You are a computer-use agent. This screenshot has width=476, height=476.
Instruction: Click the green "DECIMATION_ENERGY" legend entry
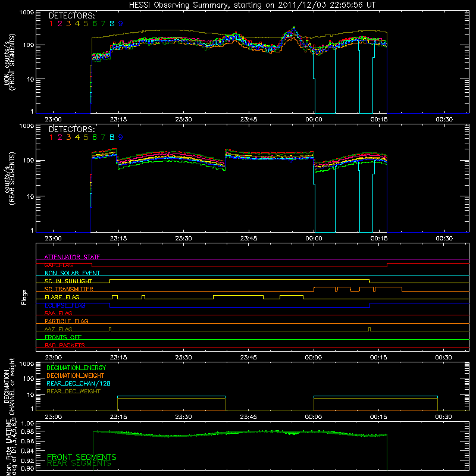(x=76, y=368)
